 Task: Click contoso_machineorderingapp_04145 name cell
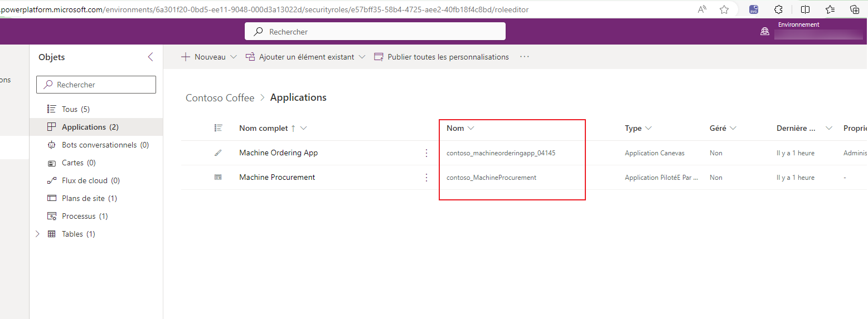501,153
